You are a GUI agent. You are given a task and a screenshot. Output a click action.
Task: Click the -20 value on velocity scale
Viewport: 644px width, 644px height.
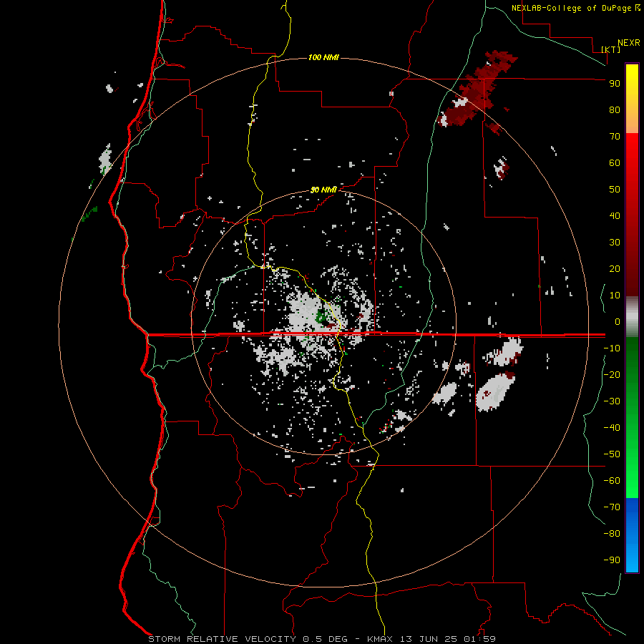click(612, 374)
